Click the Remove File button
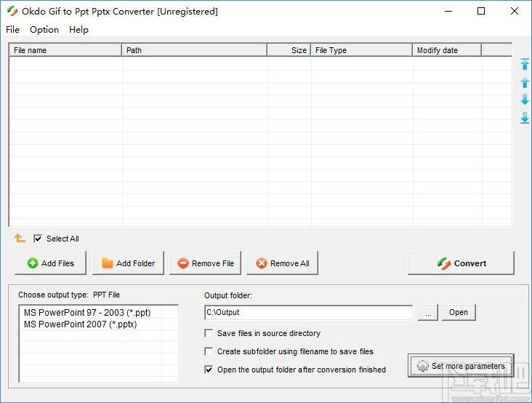This screenshot has width=532, height=403. (x=205, y=263)
